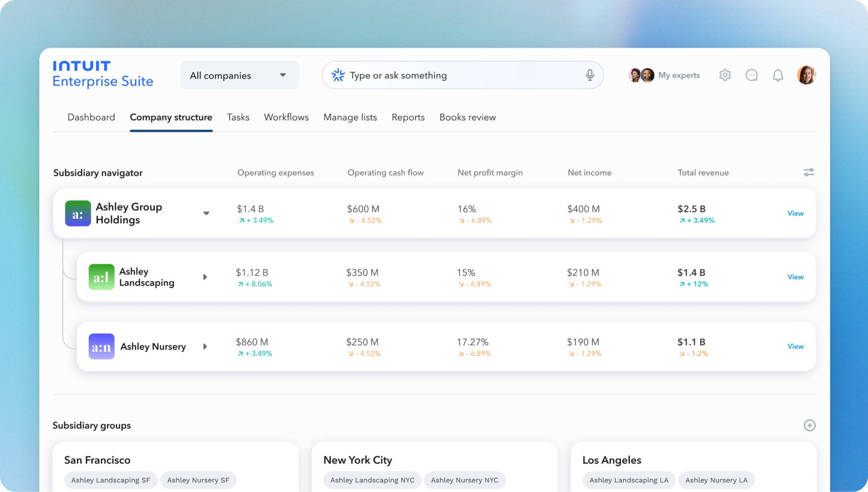Image resolution: width=868 pixels, height=492 pixels.
Task: Click the Ashley Nursery purple logo
Action: point(101,346)
